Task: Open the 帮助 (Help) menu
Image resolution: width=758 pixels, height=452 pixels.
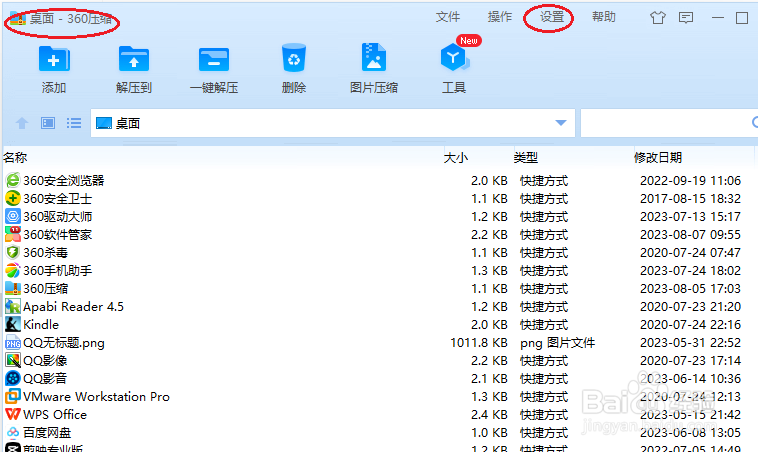Action: tap(604, 17)
